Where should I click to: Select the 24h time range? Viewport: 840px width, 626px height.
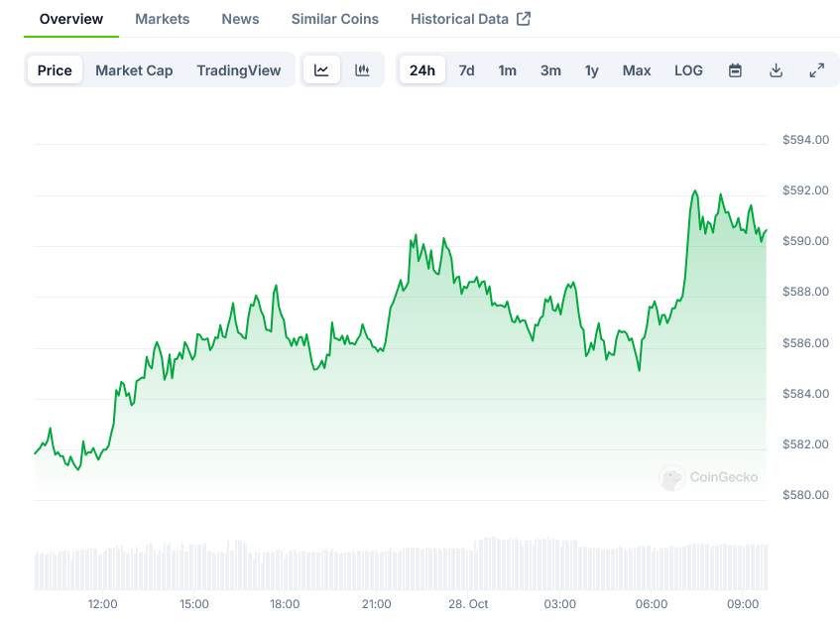pyautogui.click(x=421, y=70)
